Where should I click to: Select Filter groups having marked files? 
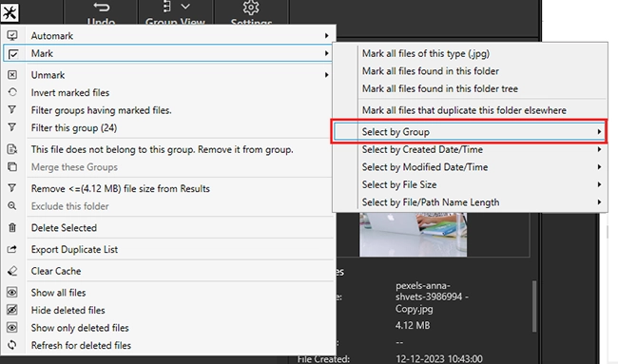point(168,110)
